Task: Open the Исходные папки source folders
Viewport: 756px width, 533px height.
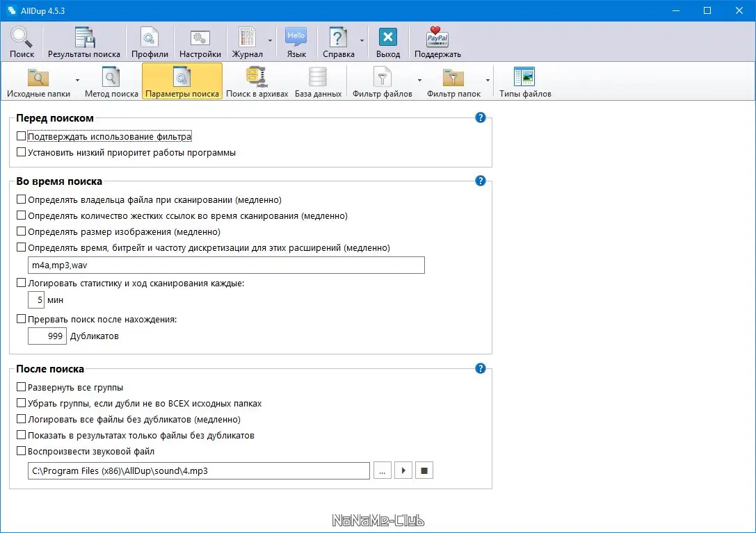Action: point(38,82)
